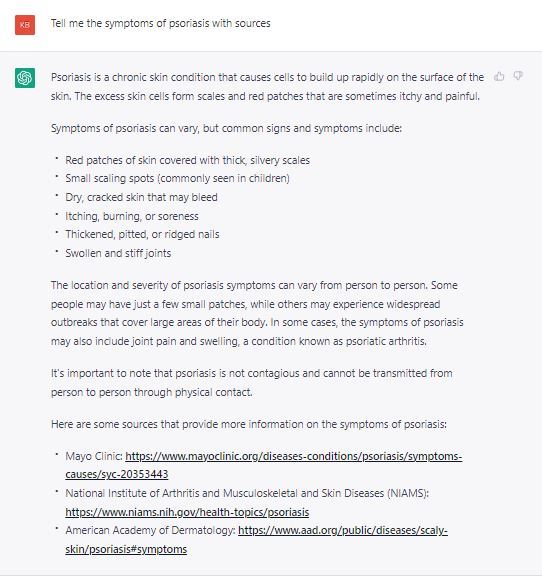Click the paragraph starting 'Psoriasis is a chronic'
The width and height of the screenshot is (542, 578).
(x=267, y=87)
